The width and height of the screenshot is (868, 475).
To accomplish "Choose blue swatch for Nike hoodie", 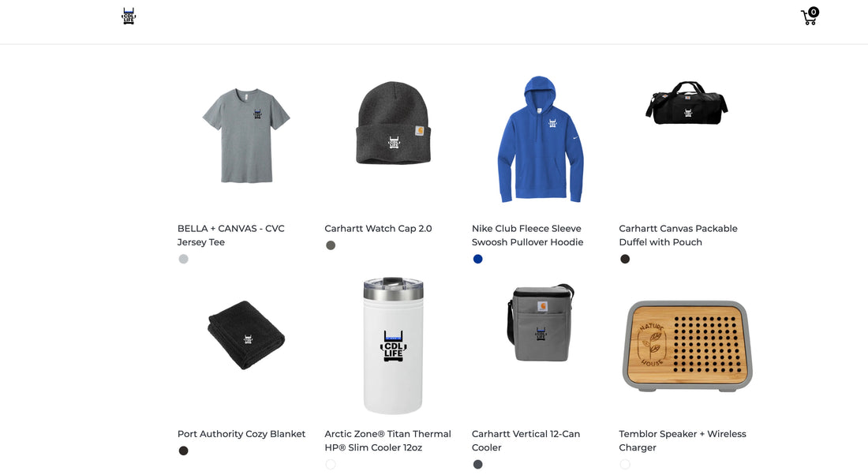I will click(477, 259).
